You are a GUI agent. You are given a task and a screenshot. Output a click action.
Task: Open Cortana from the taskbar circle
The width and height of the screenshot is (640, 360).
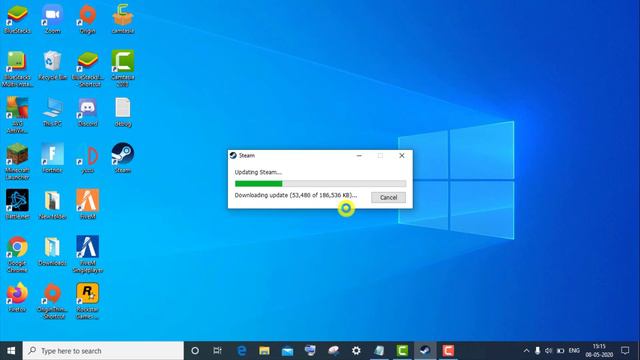tap(195, 351)
